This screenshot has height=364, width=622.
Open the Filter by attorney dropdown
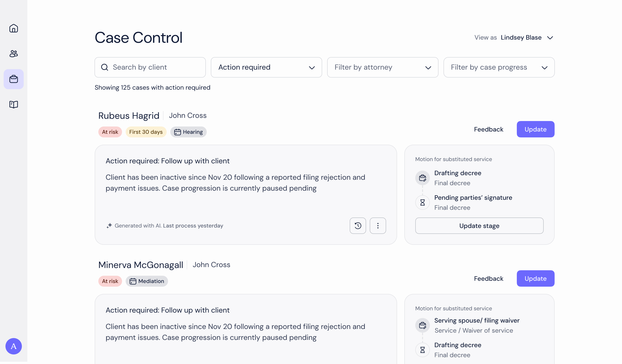[382, 67]
